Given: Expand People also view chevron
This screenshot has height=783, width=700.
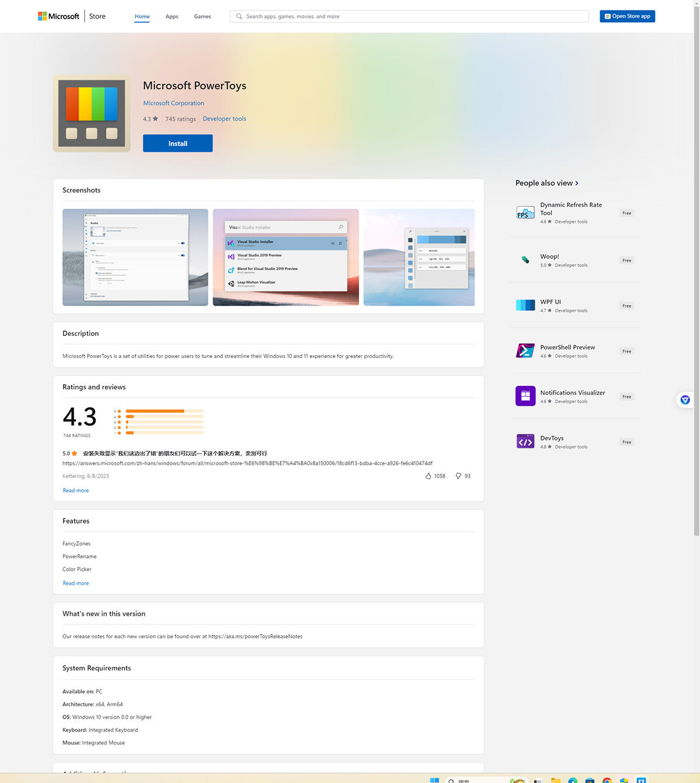Looking at the screenshot, I should (x=577, y=183).
